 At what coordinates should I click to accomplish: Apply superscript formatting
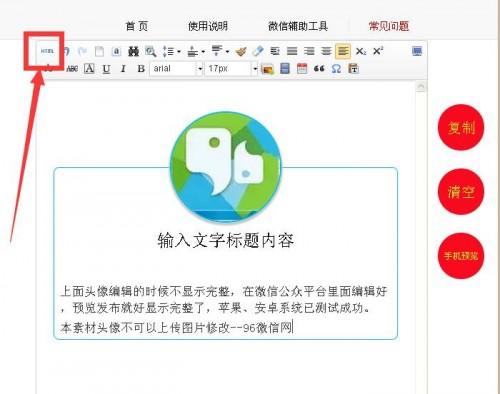point(378,51)
